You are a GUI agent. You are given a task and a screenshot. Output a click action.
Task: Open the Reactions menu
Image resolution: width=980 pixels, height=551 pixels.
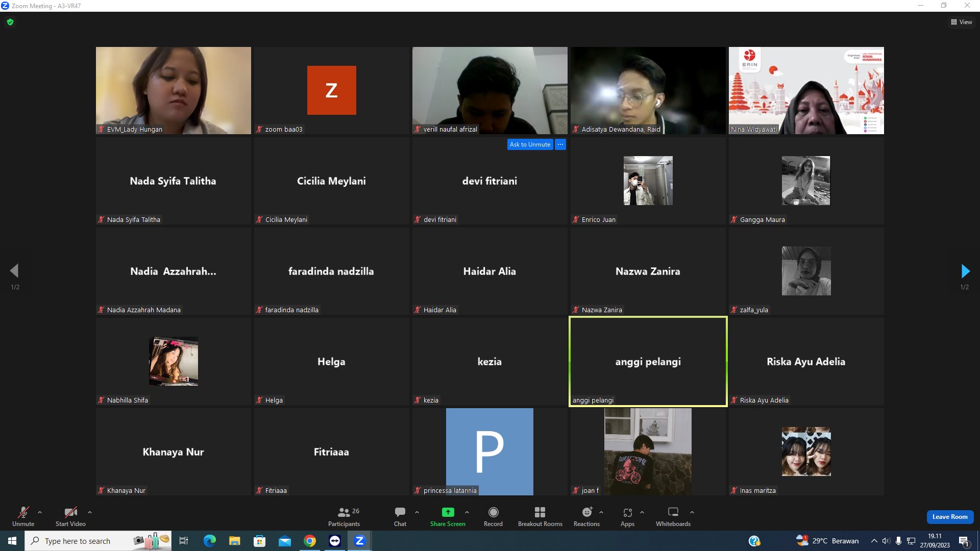coord(587,516)
